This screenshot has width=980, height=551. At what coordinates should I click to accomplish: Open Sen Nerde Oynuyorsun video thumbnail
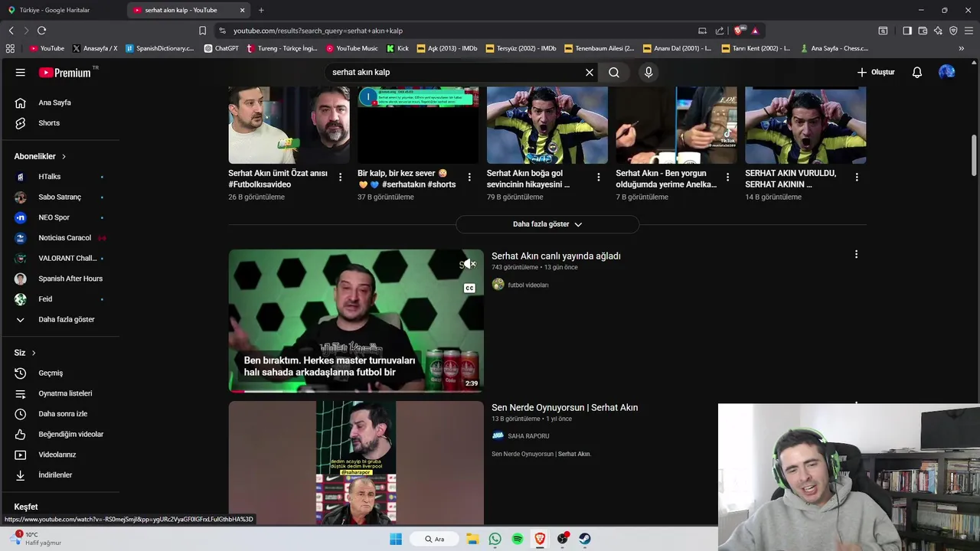pos(356,463)
